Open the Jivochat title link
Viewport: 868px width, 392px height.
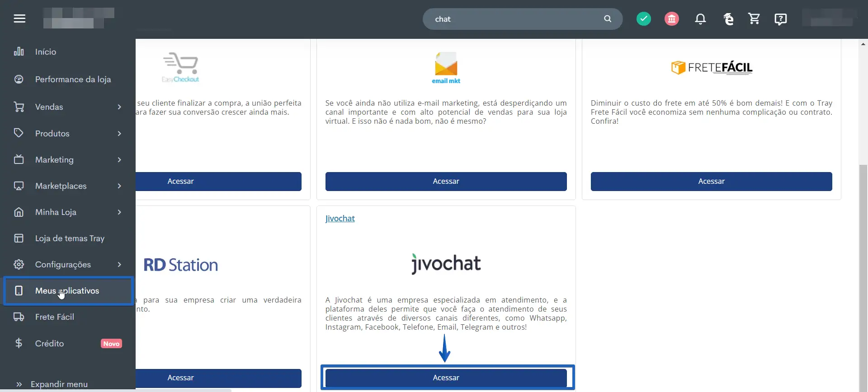pos(340,219)
